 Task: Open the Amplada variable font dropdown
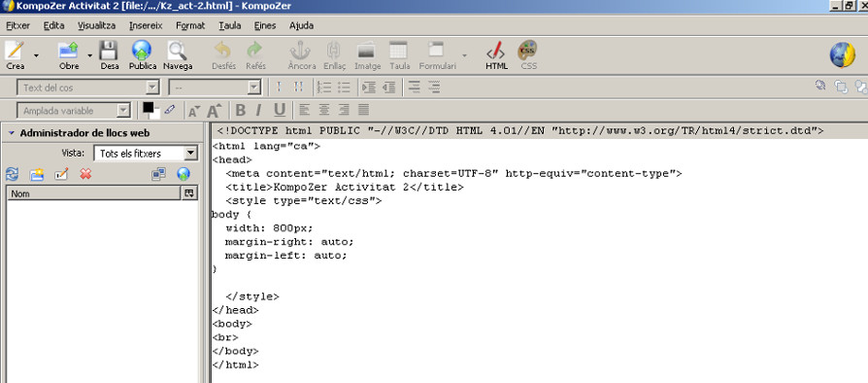coord(74,111)
